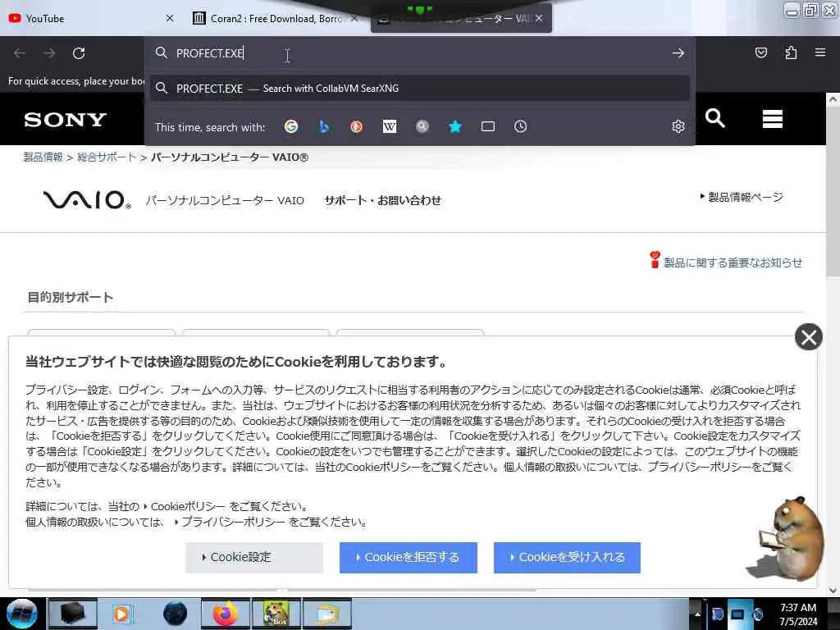The image size is (840, 630).
Task: Open the black device taskbar icon
Action: coord(73,614)
